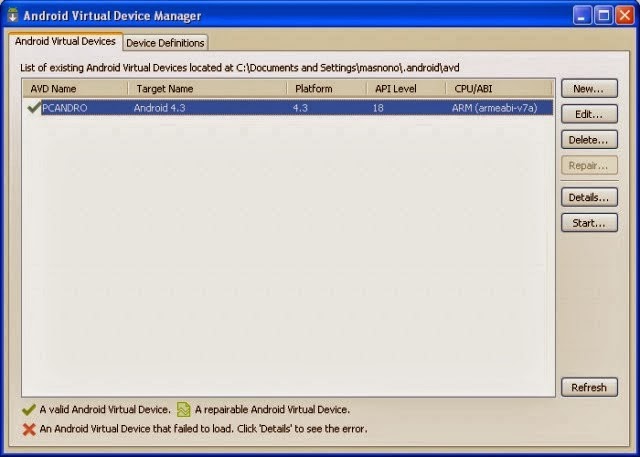Click the disabled Repair... button
Screen dimensions: 640x457
[x=589, y=166]
